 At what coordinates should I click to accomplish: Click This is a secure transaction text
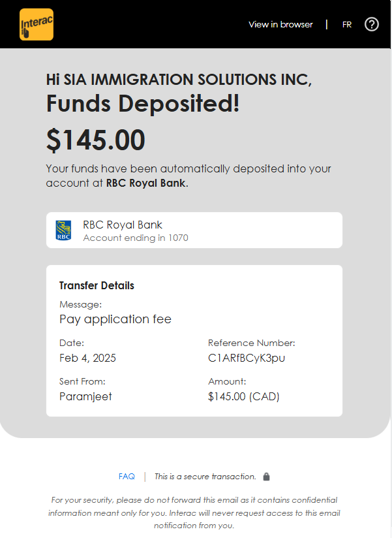pyautogui.click(x=205, y=477)
